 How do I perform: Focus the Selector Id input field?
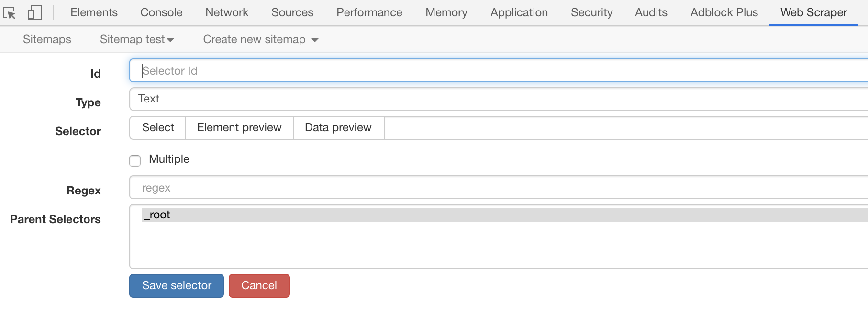point(498,71)
